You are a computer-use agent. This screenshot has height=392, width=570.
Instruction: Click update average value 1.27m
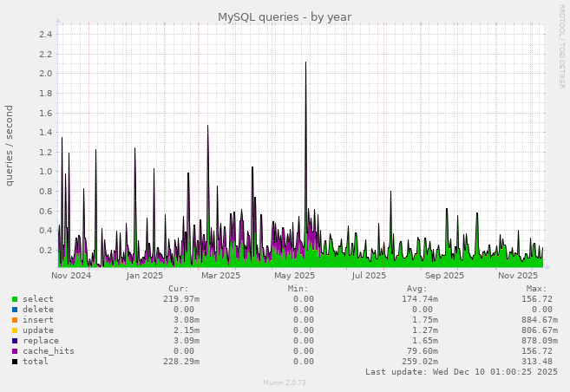click(x=425, y=330)
